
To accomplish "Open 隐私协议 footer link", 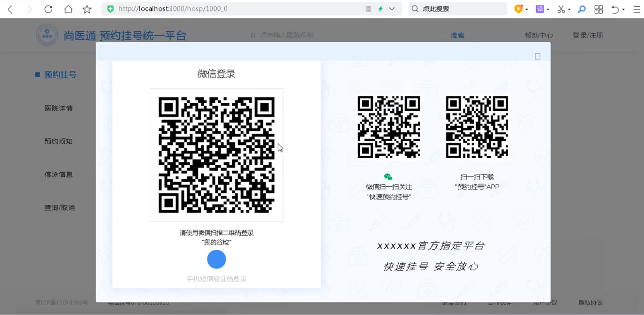I will (x=590, y=303).
